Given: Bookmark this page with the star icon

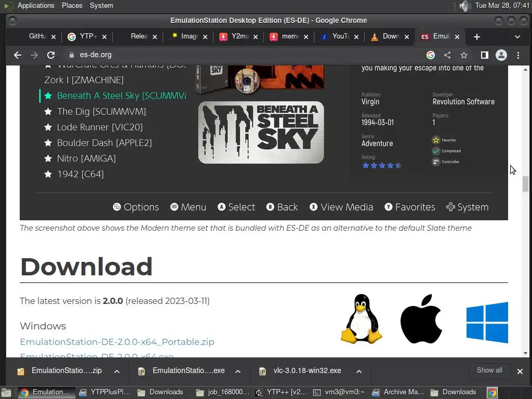Looking at the screenshot, I should point(464,55).
